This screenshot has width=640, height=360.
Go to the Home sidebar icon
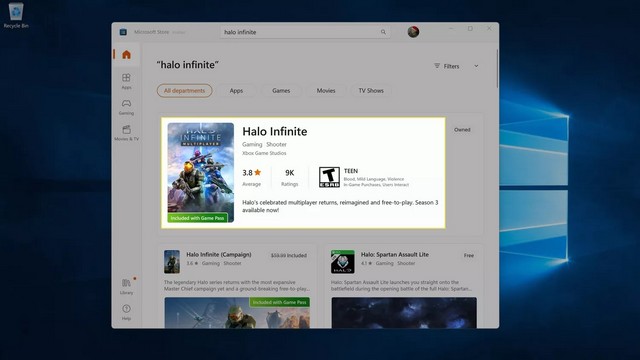(127, 55)
